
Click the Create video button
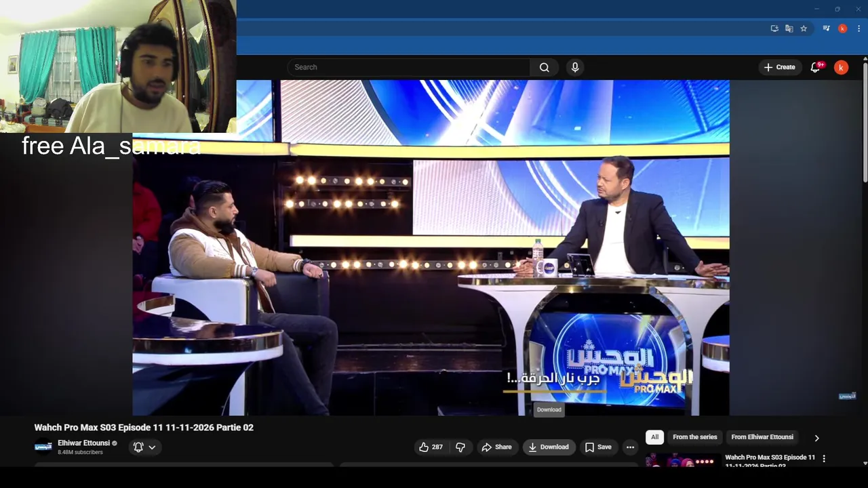[779, 67]
